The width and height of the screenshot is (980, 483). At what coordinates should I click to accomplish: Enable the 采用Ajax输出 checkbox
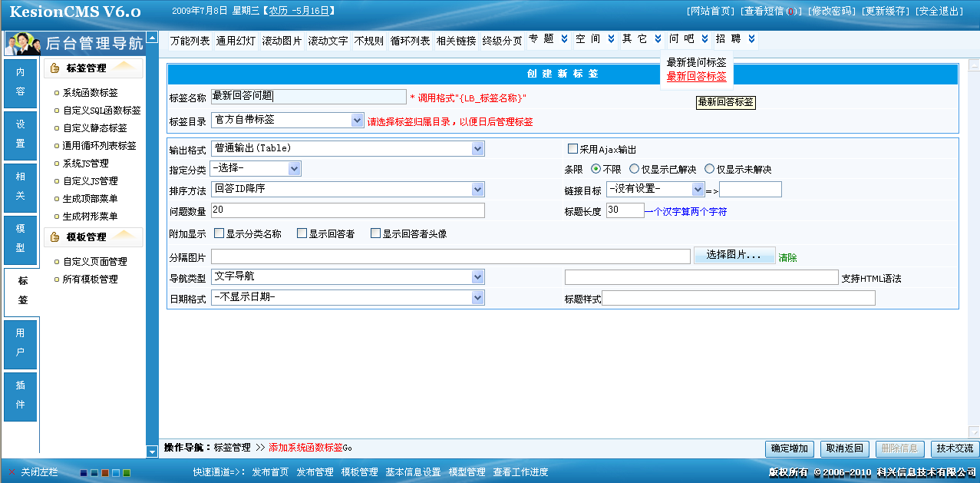coord(572,148)
